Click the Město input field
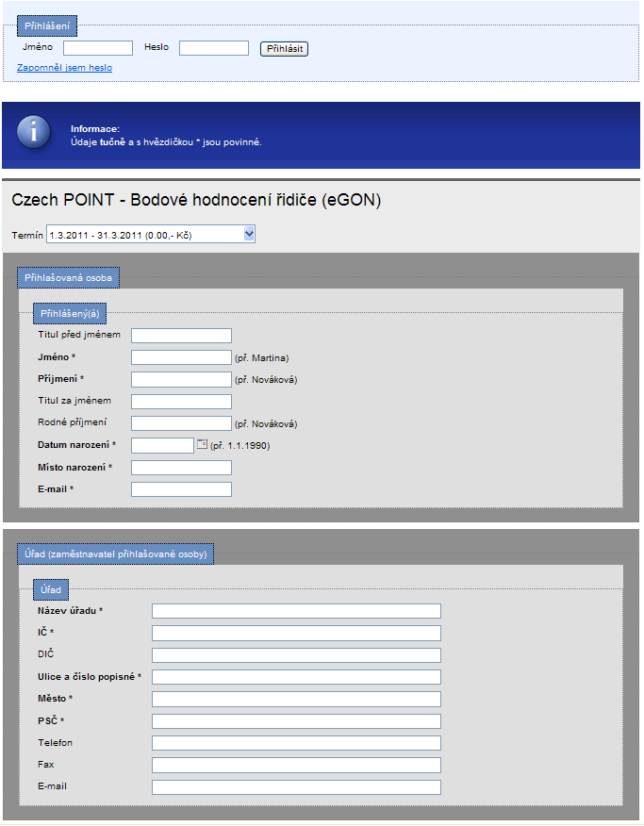Image resolution: width=644 pixels, height=826 pixels. pyautogui.click(x=296, y=699)
